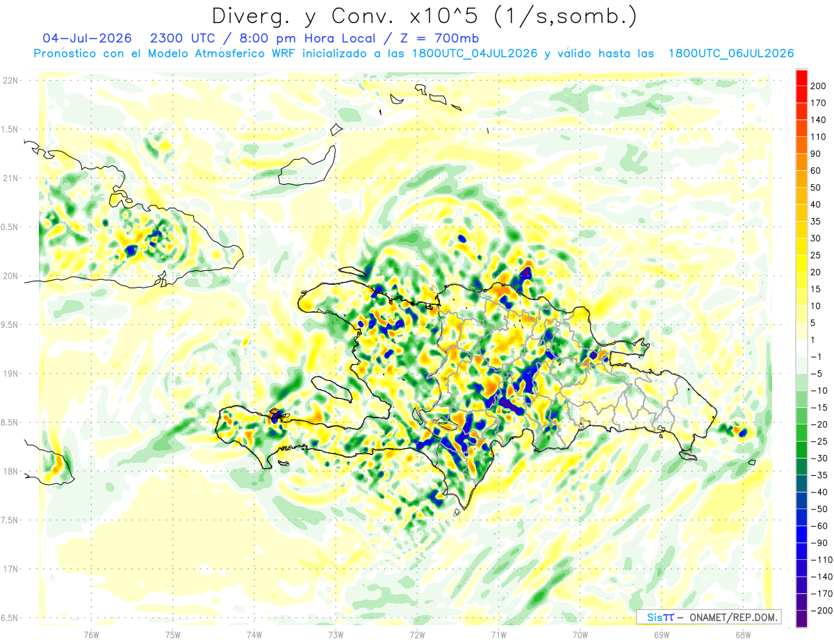Viewport: 834px width, 644px height.
Task: Click the positive '40' colorbar value
Action: [816, 204]
